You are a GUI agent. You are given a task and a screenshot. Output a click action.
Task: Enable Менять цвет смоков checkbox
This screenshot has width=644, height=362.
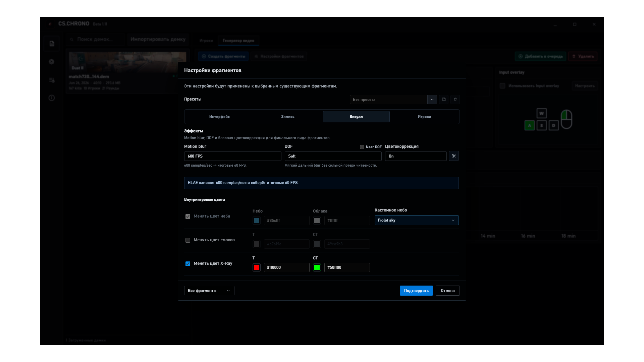188,240
